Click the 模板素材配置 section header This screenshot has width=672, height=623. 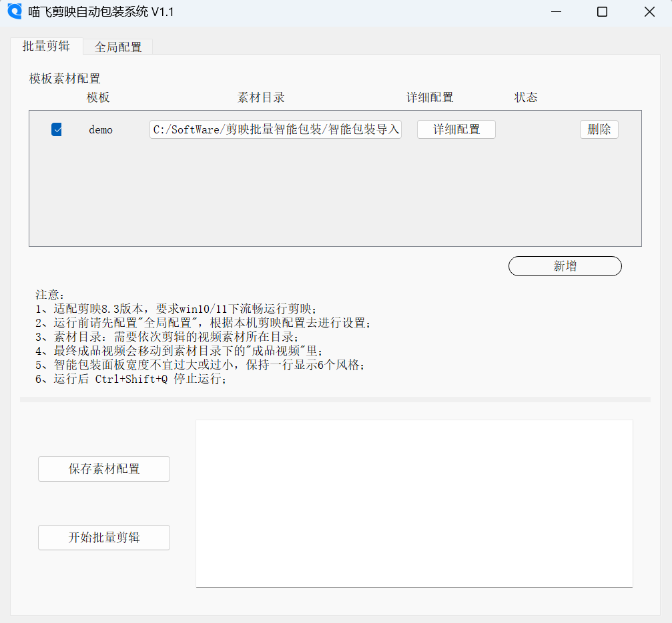tap(63, 78)
